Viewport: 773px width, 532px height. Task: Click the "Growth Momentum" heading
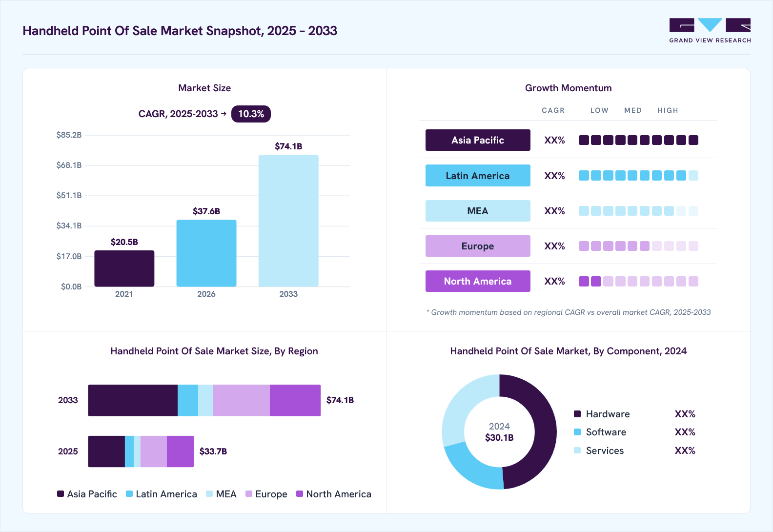coord(569,88)
